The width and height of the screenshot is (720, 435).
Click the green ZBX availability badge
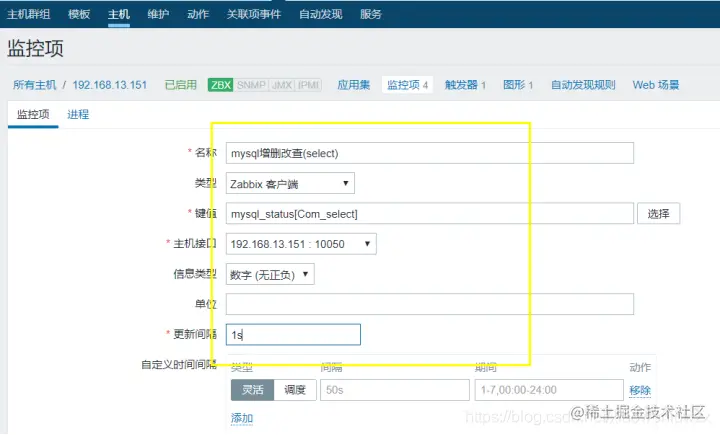pyautogui.click(x=220, y=85)
